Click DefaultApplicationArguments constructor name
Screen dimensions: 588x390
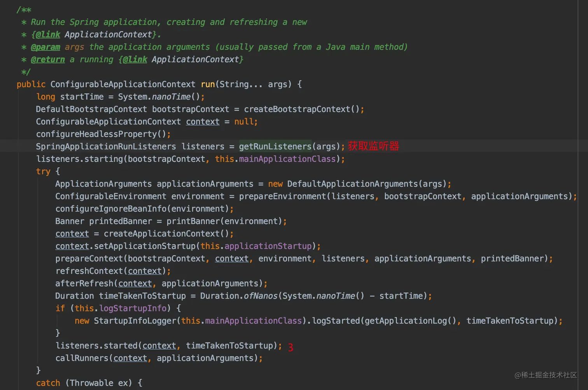pos(353,184)
